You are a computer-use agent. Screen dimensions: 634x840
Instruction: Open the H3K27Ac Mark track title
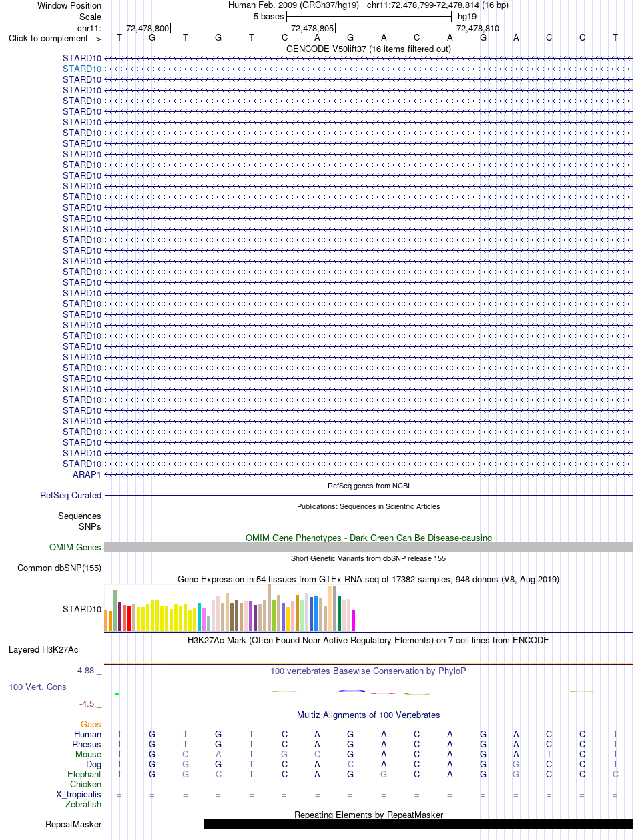tap(368, 640)
